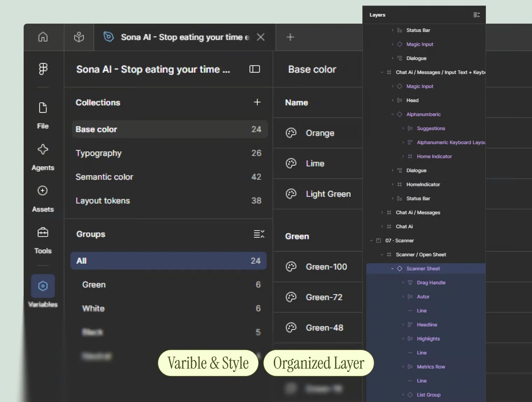Open the community cube icon tab
Viewport: 532px width, 402px height.
coord(79,37)
